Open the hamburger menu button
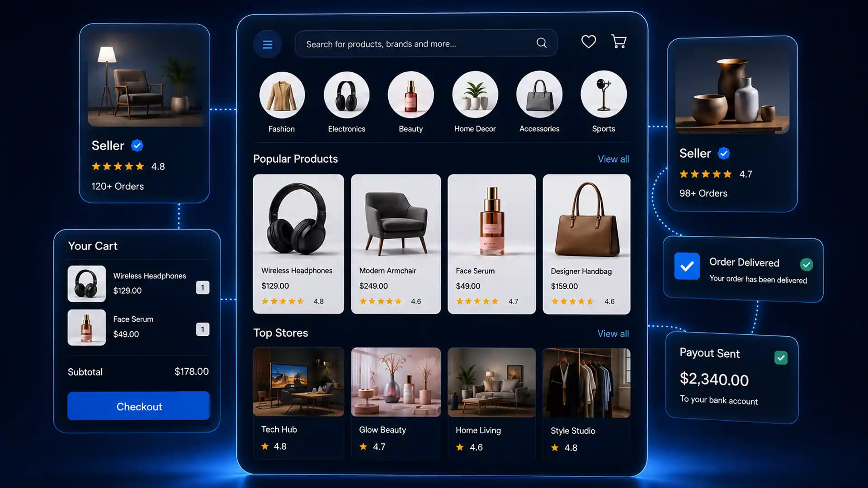The image size is (868, 488). (267, 44)
